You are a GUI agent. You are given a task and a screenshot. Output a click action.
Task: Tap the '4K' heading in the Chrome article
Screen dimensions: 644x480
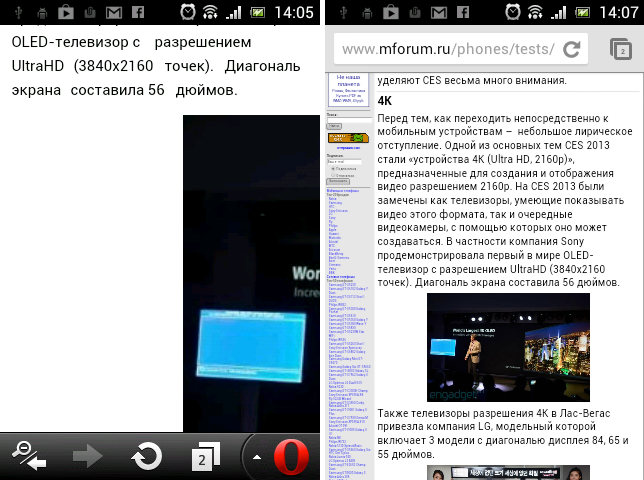(x=385, y=101)
